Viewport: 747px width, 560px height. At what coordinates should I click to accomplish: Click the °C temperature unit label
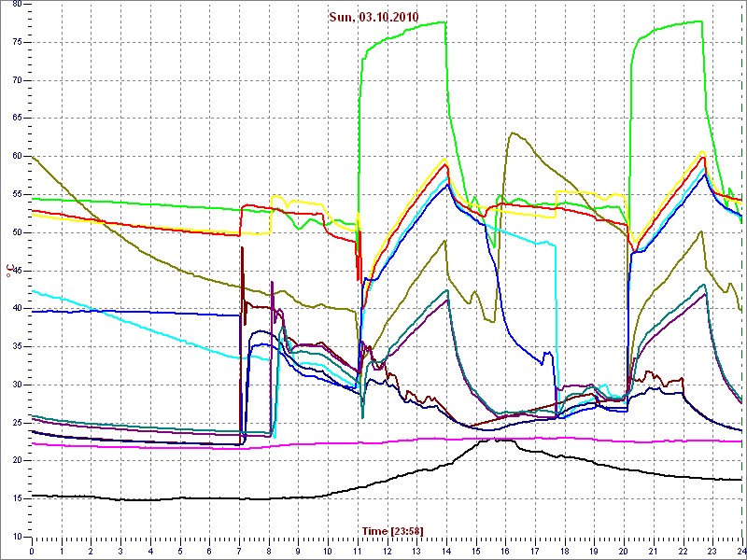(8, 271)
